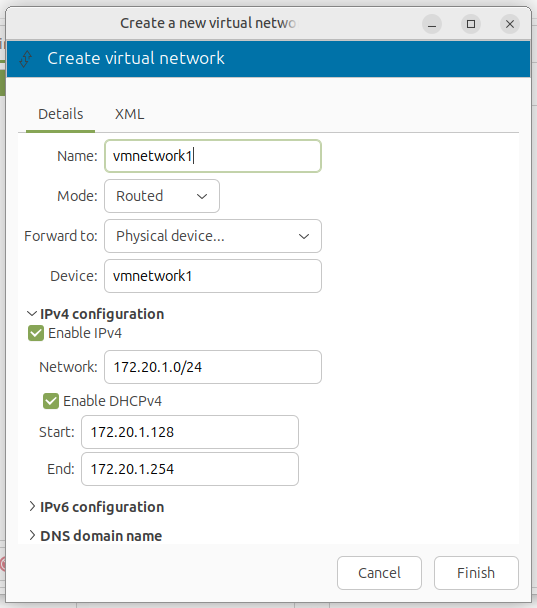
Task: Click the DHCP End address field
Action: (x=190, y=469)
